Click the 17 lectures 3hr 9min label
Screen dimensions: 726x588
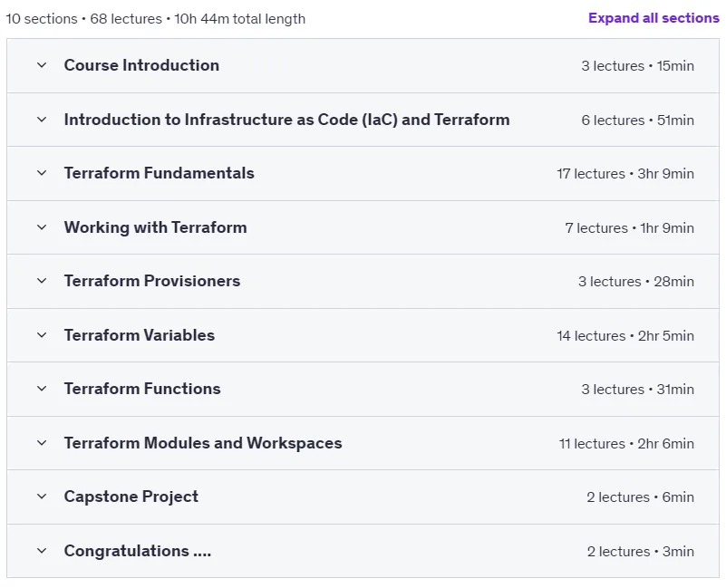[625, 174]
